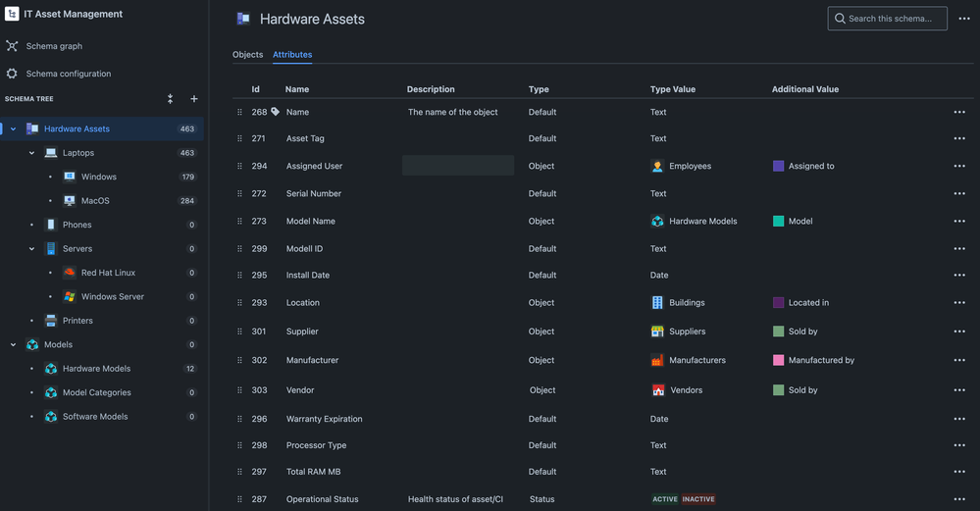Click the Assigned to color swatch

[x=778, y=166]
